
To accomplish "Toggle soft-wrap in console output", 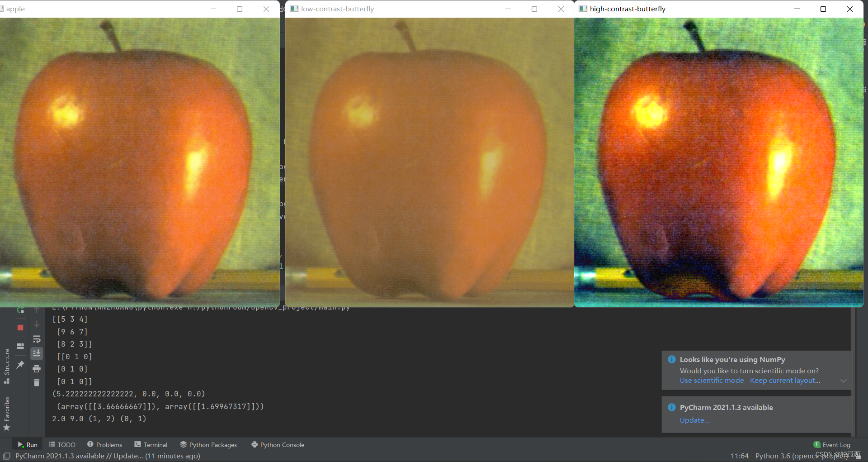I will click(37, 339).
